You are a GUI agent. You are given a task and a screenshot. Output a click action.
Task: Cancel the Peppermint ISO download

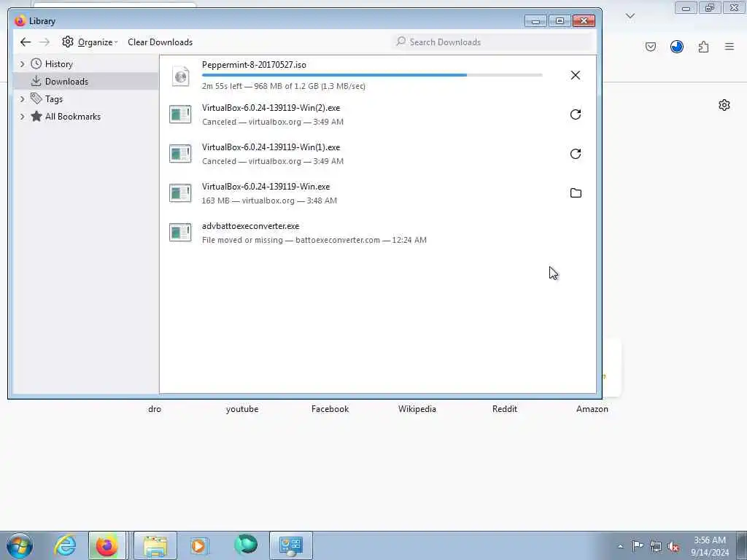(x=576, y=75)
